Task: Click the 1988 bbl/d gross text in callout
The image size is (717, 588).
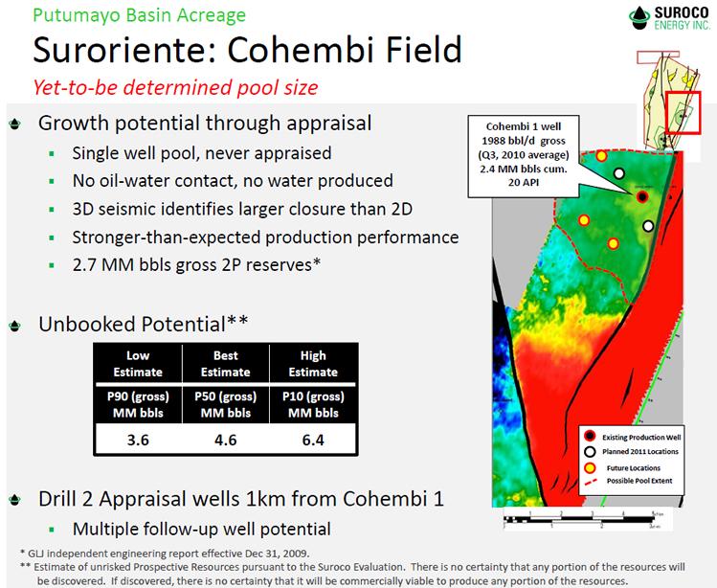Action: pos(524,141)
